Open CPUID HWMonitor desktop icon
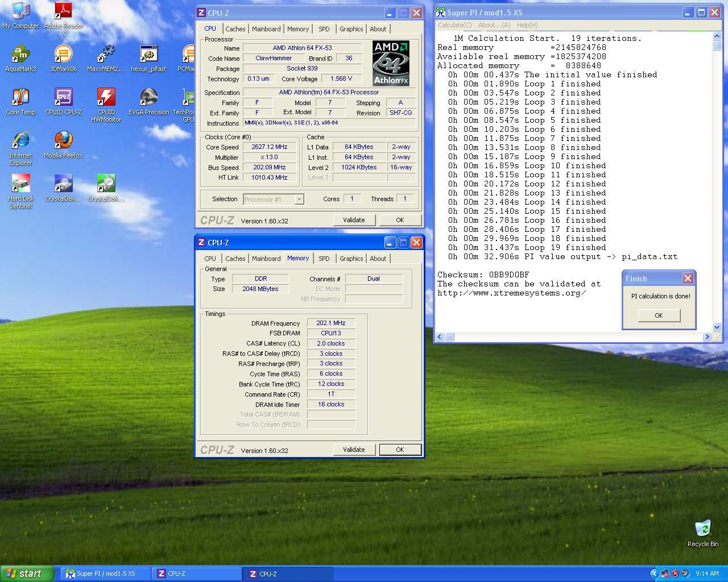The width and height of the screenshot is (728, 582). point(106,105)
